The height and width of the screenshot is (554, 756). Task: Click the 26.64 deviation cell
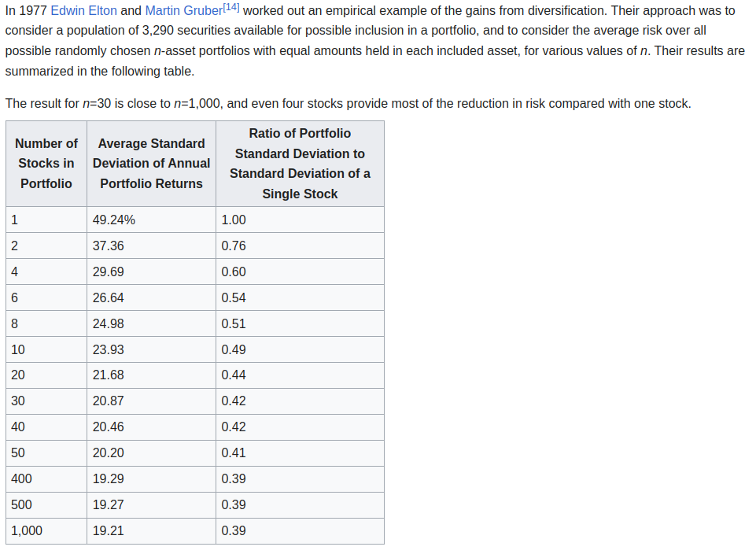[109, 298]
